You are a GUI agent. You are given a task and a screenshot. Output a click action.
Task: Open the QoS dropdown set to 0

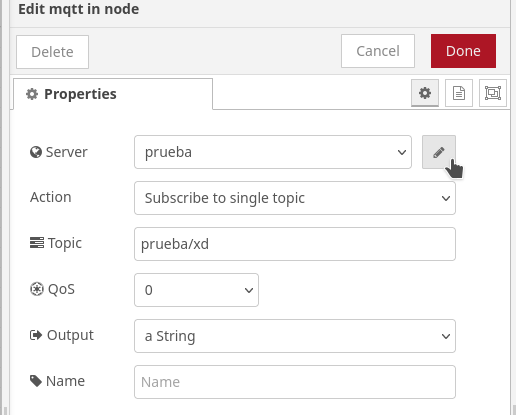[196, 290]
